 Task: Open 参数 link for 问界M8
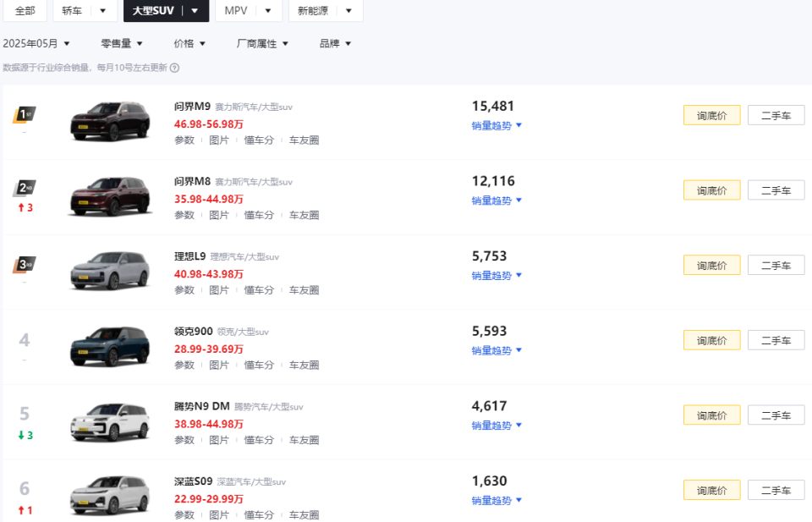[184, 215]
